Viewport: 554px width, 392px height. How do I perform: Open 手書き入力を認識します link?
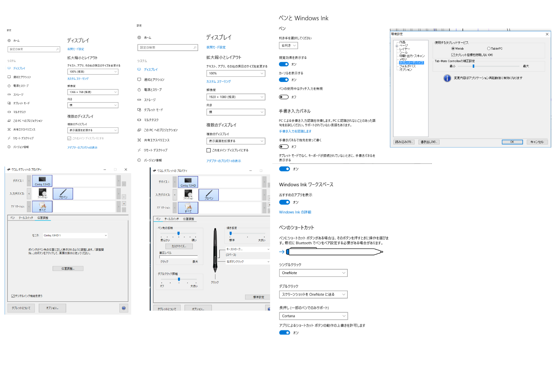click(295, 131)
